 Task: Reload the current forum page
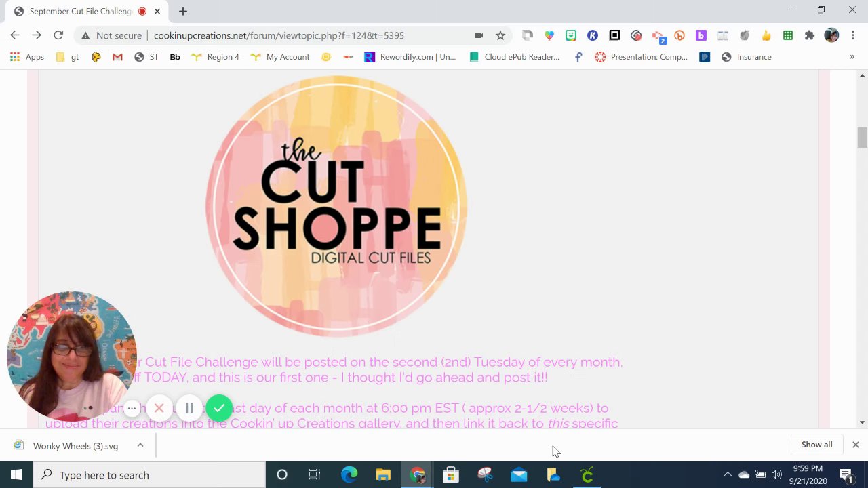coord(58,35)
